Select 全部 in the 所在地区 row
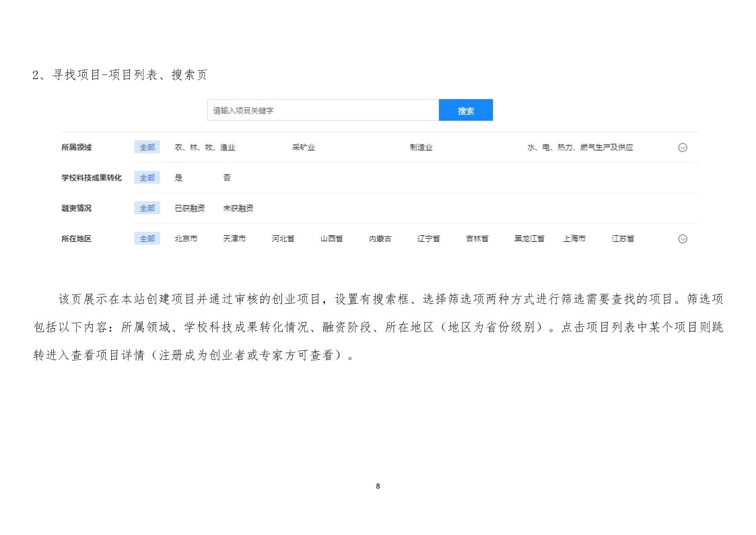 [x=147, y=239]
